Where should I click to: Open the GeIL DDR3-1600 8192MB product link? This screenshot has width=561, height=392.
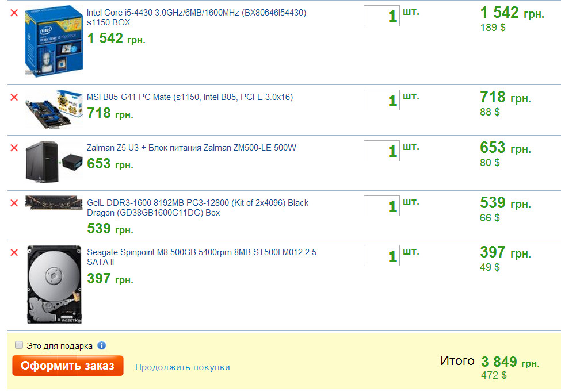coord(197,207)
